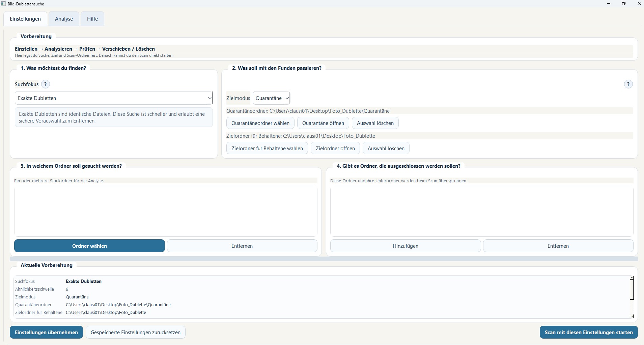Viewport: 644px width, 345px height.
Task: Switch to the Einstellungen tab
Action: (25, 19)
